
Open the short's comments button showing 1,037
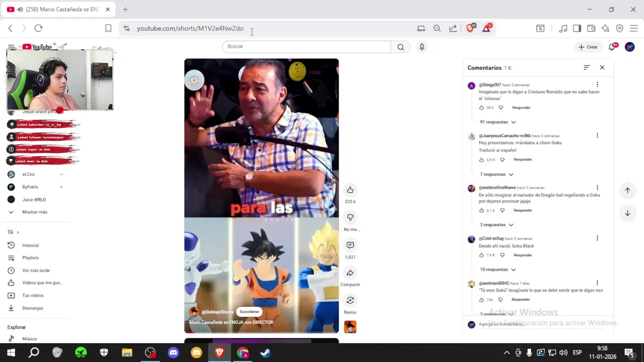click(x=350, y=245)
